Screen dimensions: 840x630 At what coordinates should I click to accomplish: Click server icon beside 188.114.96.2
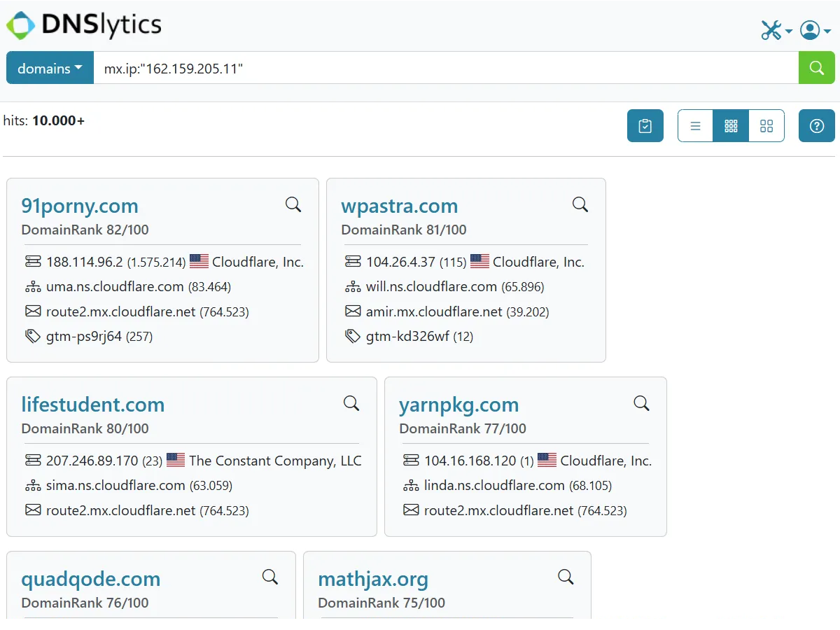tap(33, 262)
